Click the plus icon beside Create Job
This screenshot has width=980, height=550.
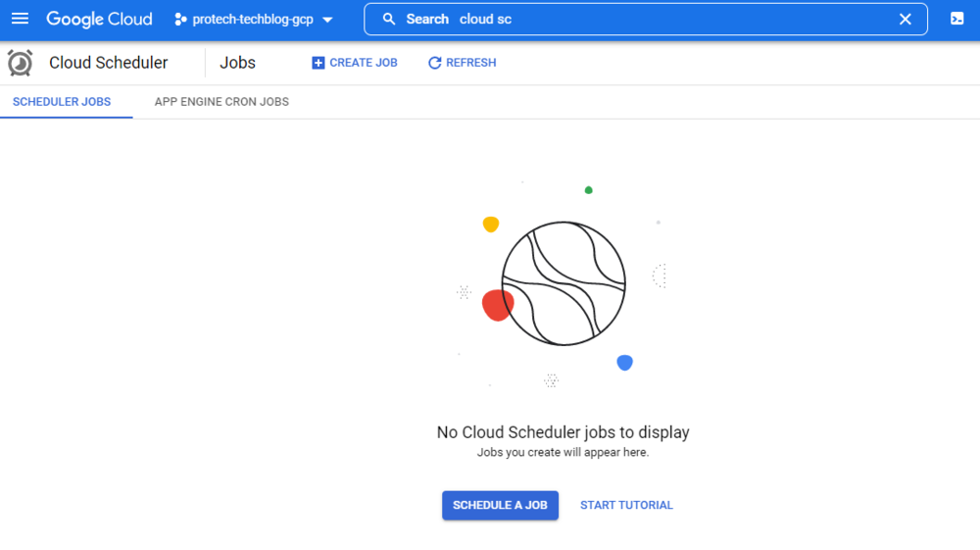pyautogui.click(x=318, y=63)
